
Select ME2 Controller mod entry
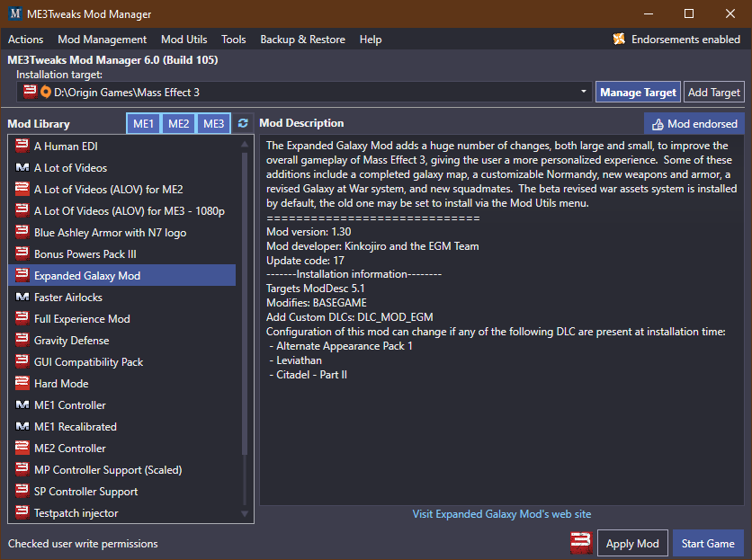[x=122, y=448]
